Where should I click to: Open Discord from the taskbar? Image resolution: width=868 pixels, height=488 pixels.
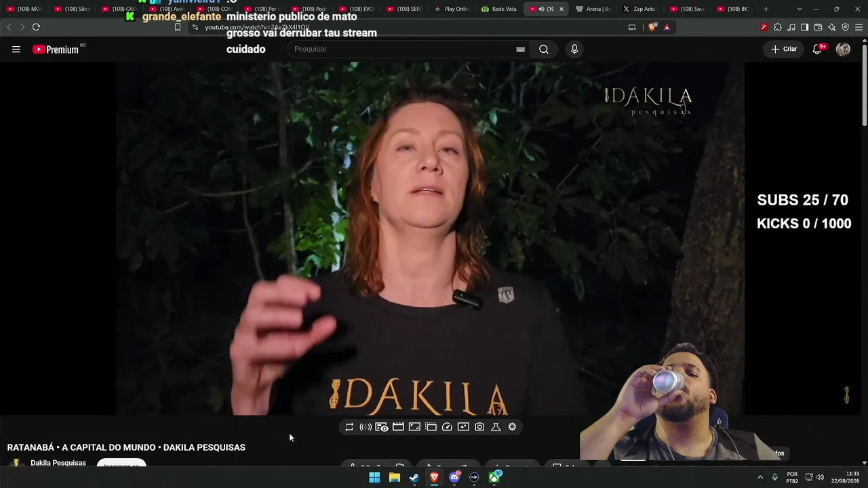click(454, 478)
